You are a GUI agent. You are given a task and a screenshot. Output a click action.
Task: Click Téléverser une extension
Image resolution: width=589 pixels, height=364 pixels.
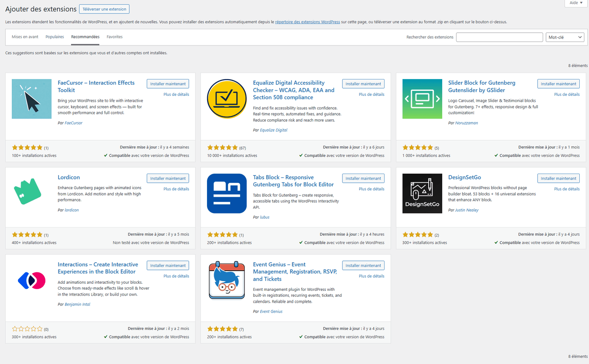(104, 9)
